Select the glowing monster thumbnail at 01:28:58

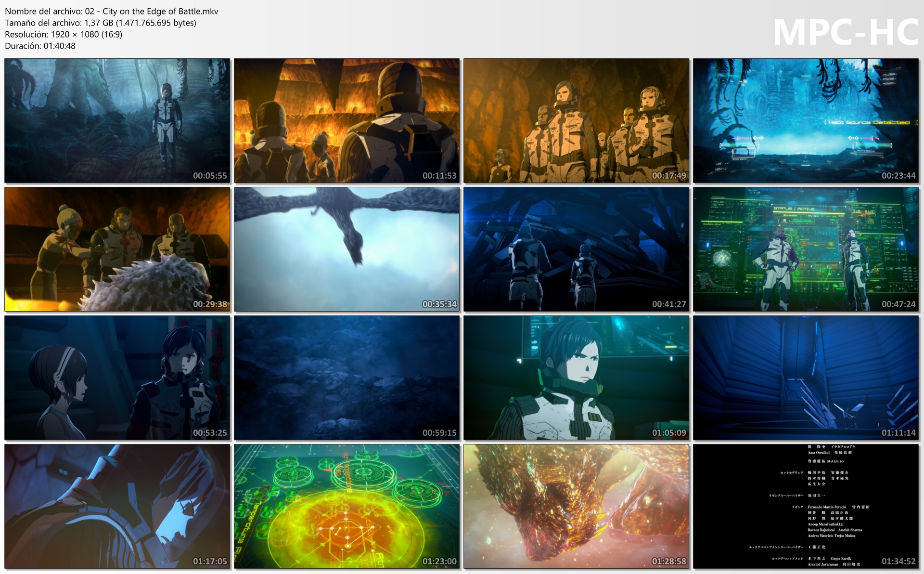tap(577, 507)
